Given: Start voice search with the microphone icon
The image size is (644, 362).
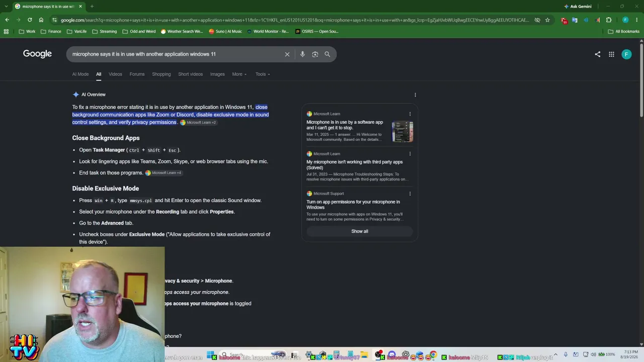Looking at the screenshot, I should (x=302, y=54).
